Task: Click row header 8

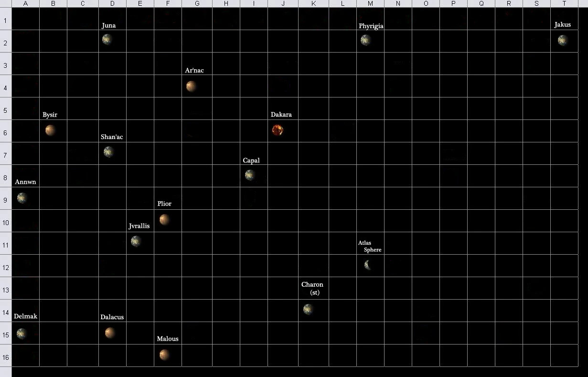Action: tap(5, 178)
